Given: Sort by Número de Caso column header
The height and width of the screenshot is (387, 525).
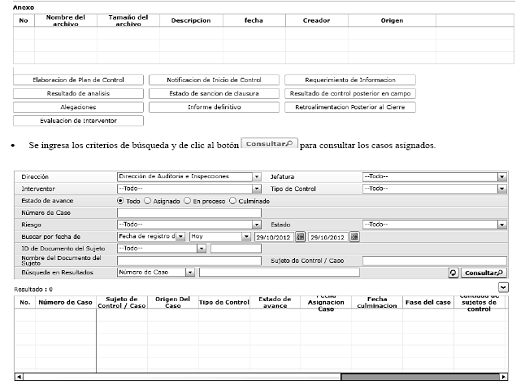Looking at the screenshot, I should [x=66, y=302].
